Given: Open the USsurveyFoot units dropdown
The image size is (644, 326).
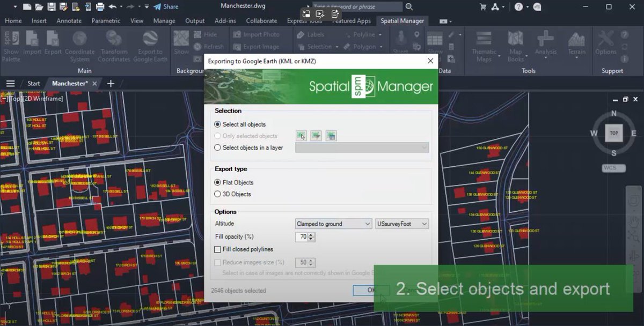Looking at the screenshot, I should coord(402,224).
